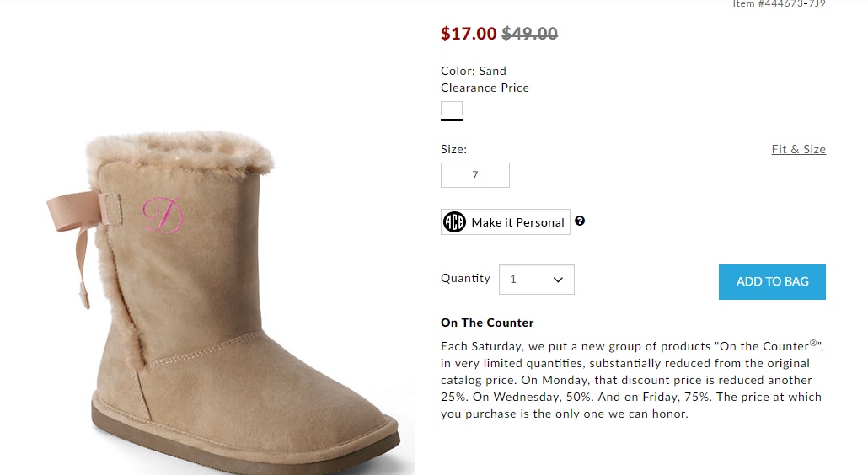Click the Size label
The height and width of the screenshot is (475, 868).
click(453, 149)
